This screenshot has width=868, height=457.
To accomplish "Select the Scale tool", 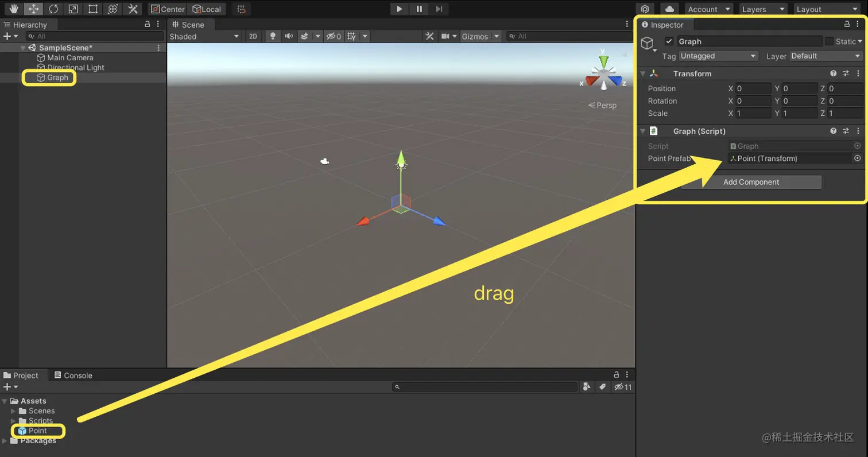I will point(73,9).
